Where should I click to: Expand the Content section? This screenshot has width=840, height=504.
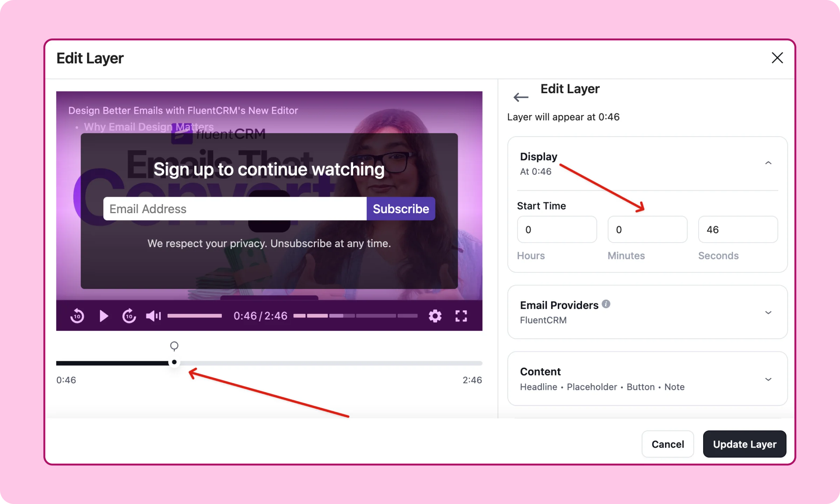768,379
